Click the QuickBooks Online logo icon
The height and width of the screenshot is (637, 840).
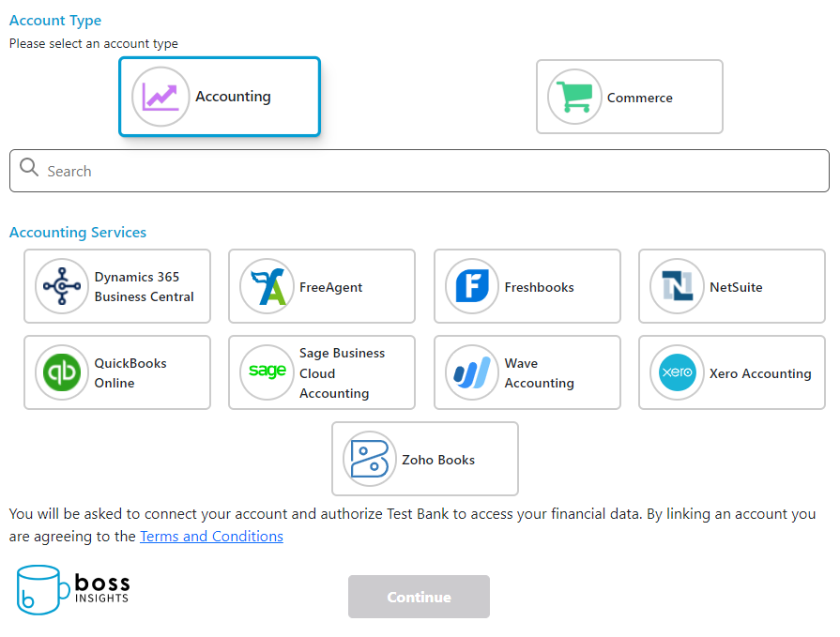point(63,372)
